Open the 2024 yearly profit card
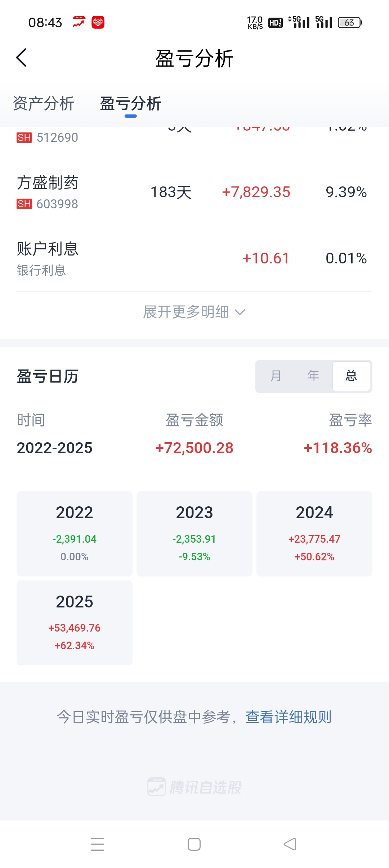Viewport: 389px width, 868px height. pos(314,534)
